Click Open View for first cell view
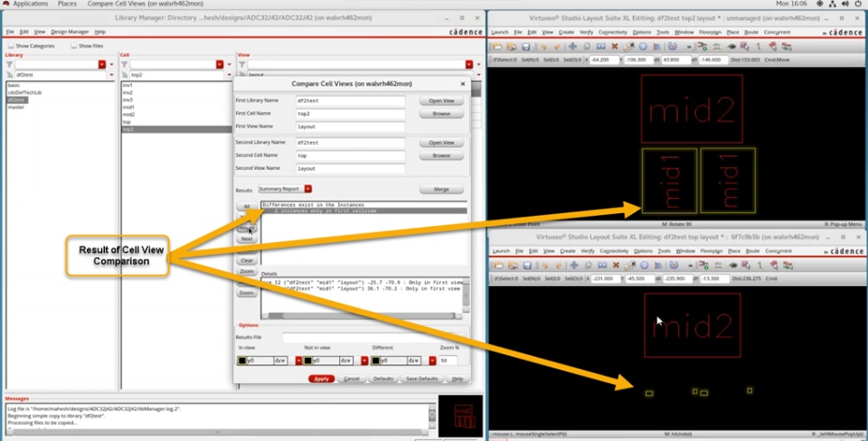Image resolution: width=868 pixels, height=441 pixels. pos(441,100)
